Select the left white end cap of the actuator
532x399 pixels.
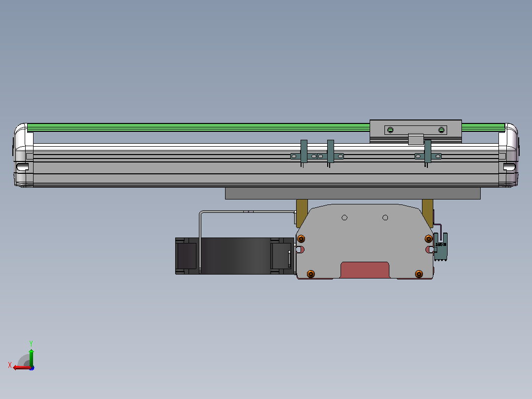24,155
